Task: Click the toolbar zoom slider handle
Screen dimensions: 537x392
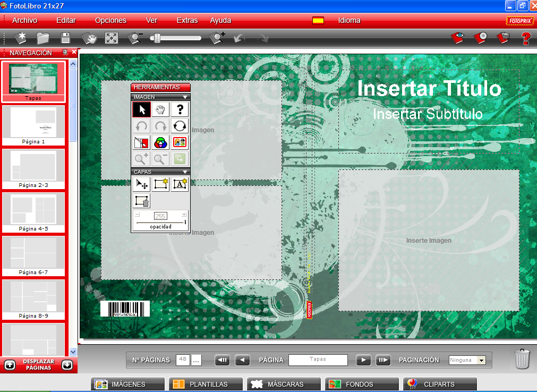Action: [x=157, y=38]
